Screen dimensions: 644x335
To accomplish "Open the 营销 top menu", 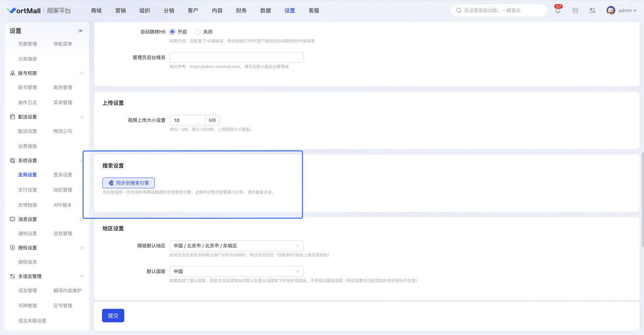I will pyautogui.click(x=120, y=11).
